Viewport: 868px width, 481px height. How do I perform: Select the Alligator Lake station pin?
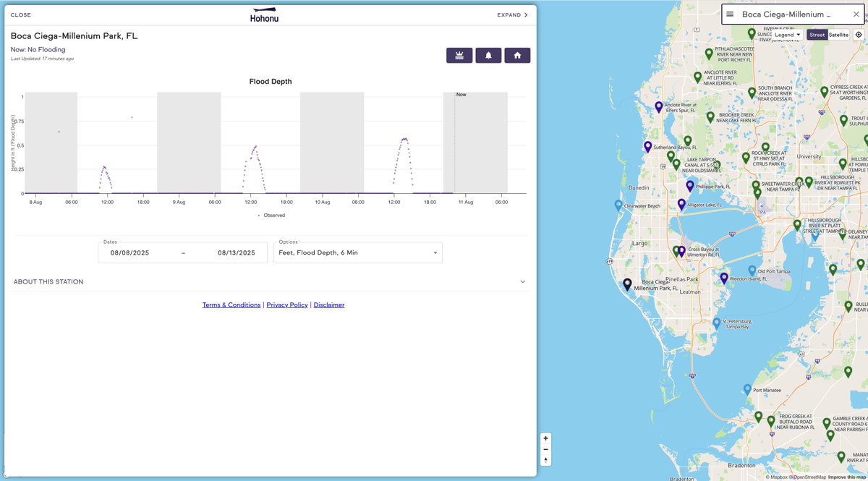point(681,205)
